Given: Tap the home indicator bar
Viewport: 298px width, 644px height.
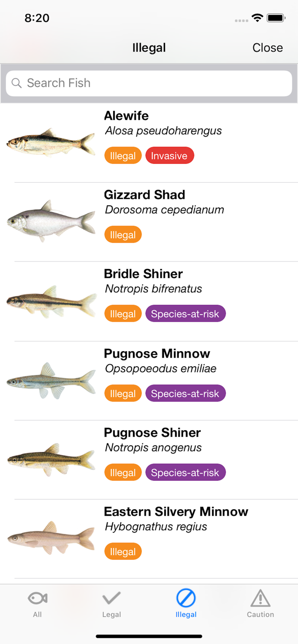Looking at the screenshot, I should (149, 636).
